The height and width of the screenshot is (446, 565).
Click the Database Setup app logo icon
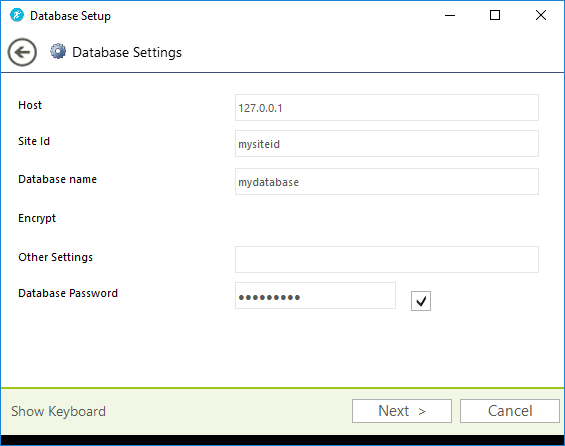coord(17,15)
